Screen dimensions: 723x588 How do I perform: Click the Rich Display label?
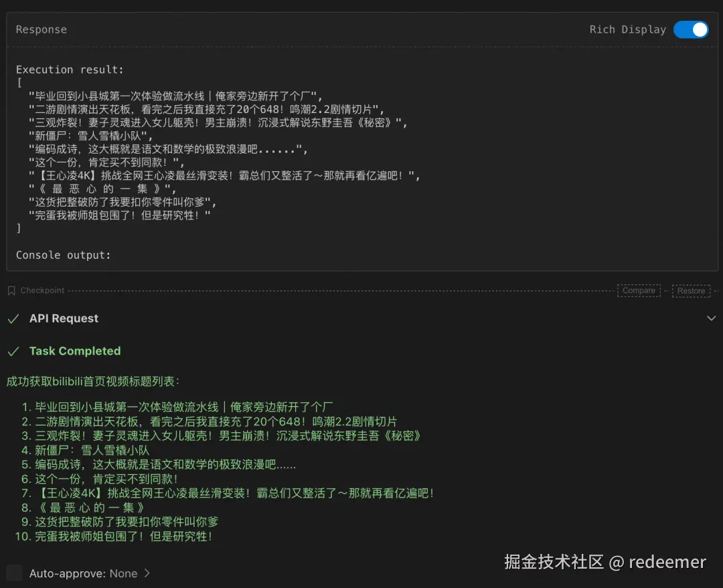[627, 29]
